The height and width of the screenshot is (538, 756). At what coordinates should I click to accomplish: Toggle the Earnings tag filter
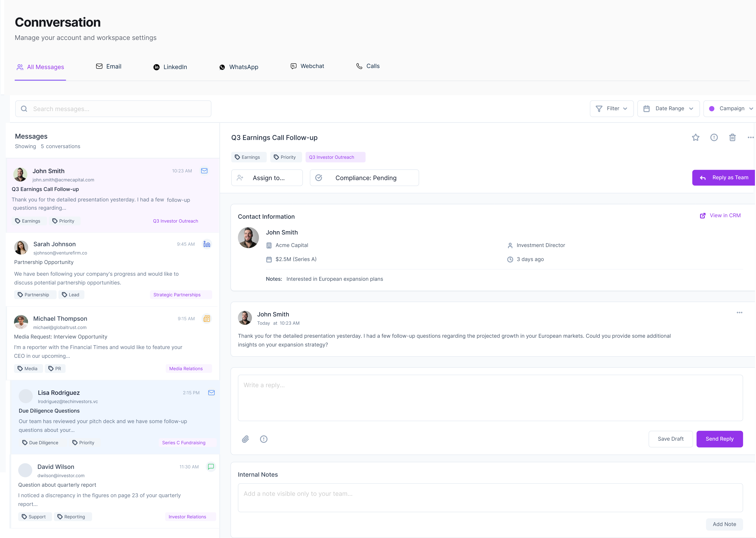coord(249,157)
